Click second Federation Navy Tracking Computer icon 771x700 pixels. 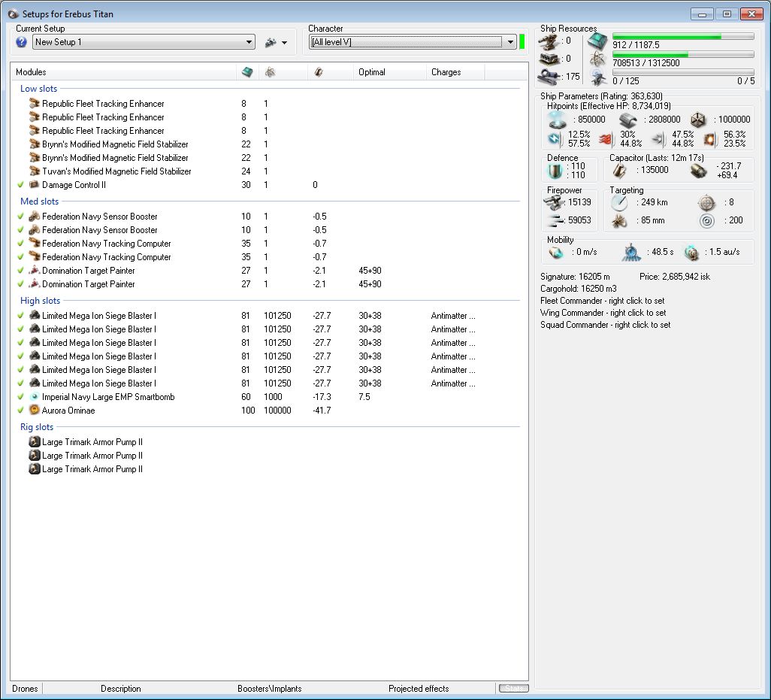coord(35,257)
